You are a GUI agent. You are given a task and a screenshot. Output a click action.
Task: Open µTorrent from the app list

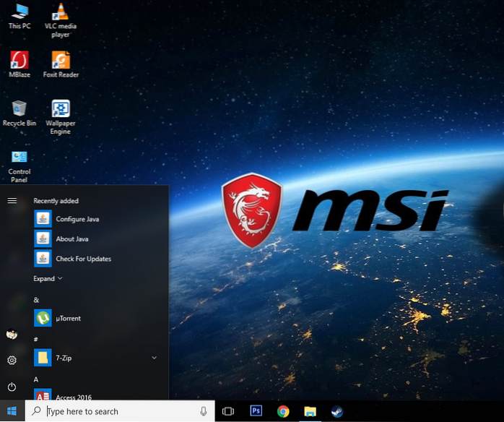tap(68, 318)
